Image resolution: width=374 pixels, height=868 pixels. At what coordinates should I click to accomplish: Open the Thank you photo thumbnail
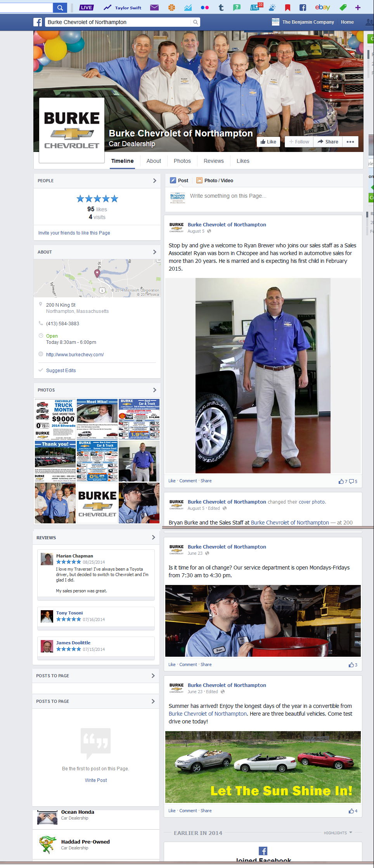[55, 461]
